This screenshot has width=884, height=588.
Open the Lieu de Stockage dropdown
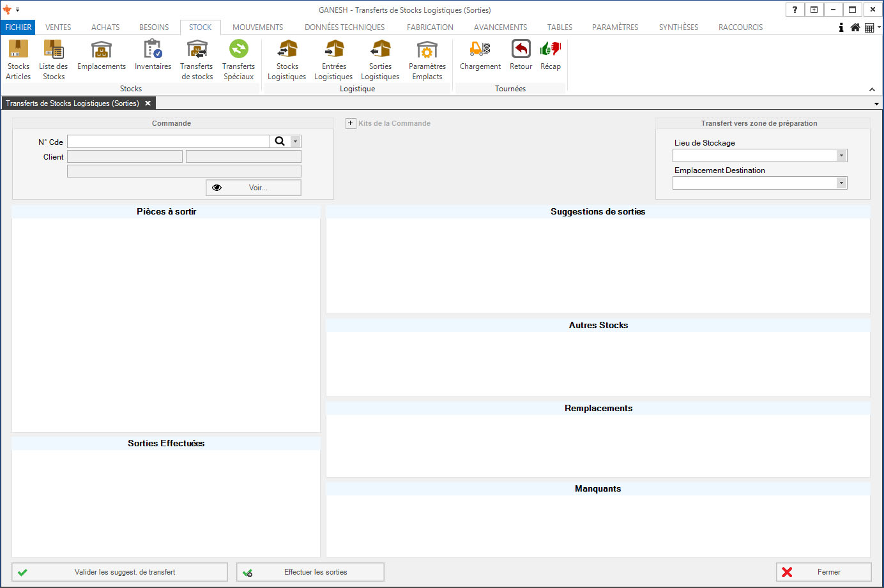(x=841, y=156)
